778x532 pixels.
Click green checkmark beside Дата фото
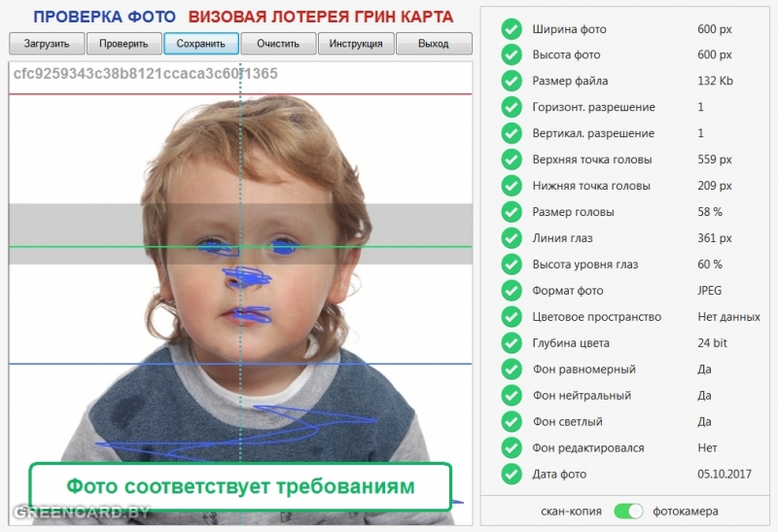click(x=512, y=475)
